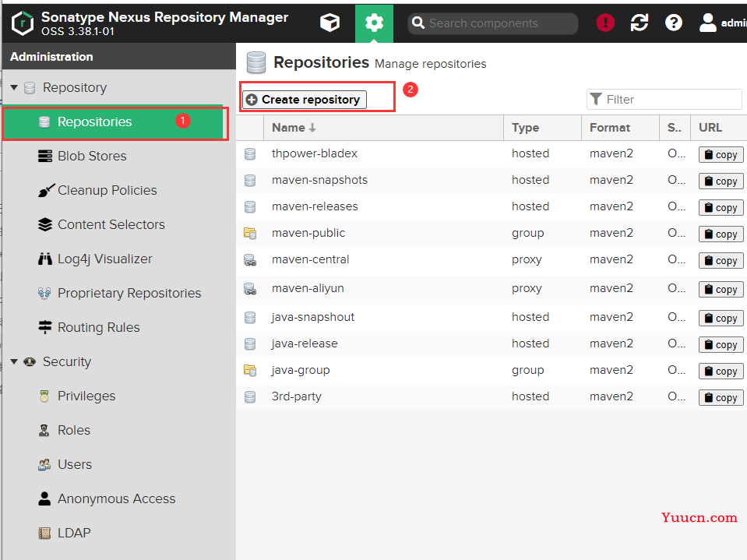Copy the URL for java-release
This screenshot has width=747, height=560.
tap(721, 345)
